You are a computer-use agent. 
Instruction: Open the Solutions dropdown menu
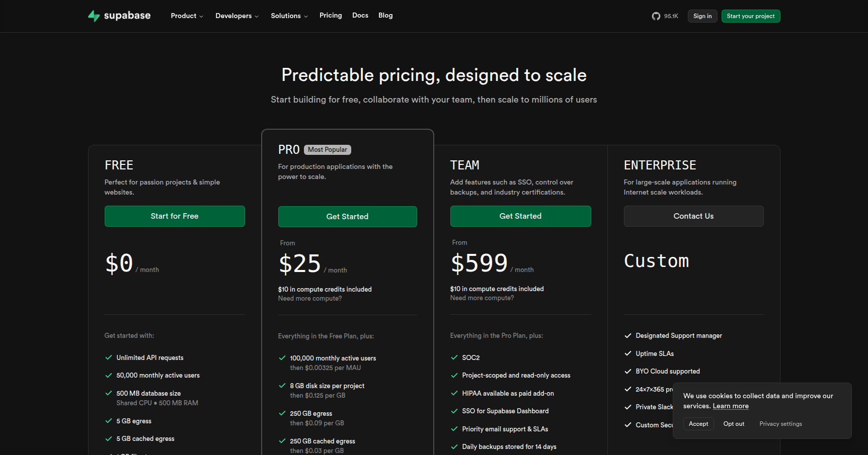point(289,16)
